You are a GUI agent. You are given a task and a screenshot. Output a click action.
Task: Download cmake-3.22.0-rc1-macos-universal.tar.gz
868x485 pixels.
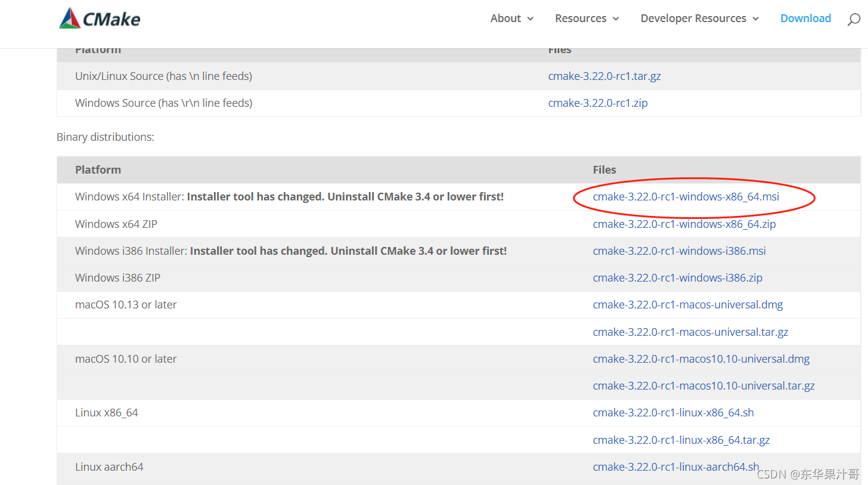[690, 332]
